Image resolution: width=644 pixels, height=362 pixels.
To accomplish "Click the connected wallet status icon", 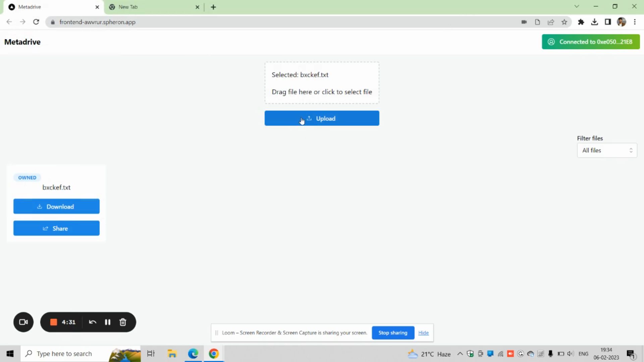I will (551, 42).
